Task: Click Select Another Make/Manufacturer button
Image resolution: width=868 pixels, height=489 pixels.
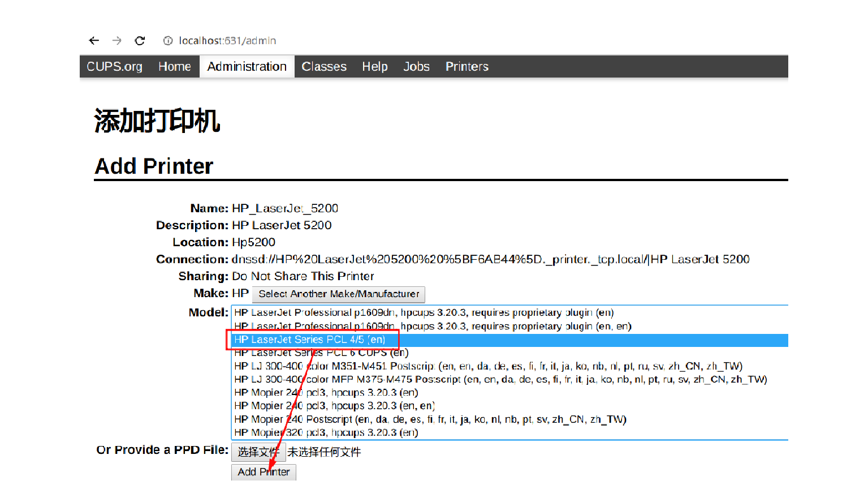Action: [x=339, y=294]
